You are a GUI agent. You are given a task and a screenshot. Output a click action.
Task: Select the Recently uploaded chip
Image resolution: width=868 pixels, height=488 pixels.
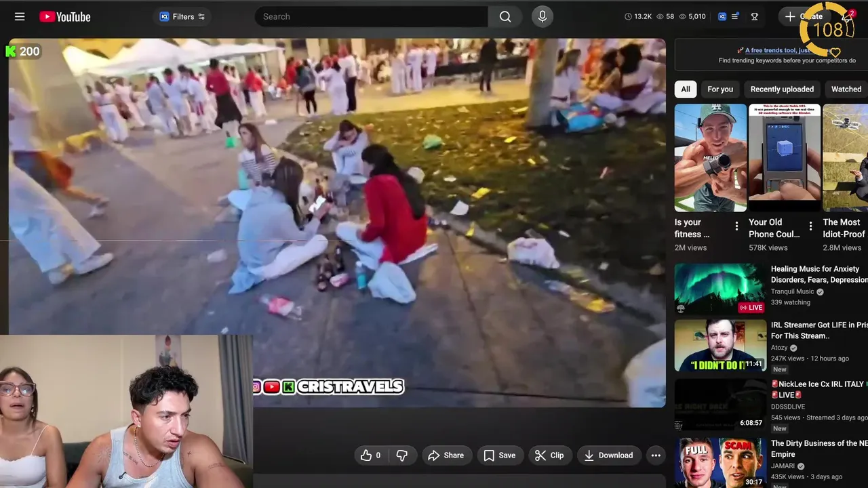pos(782,89)
